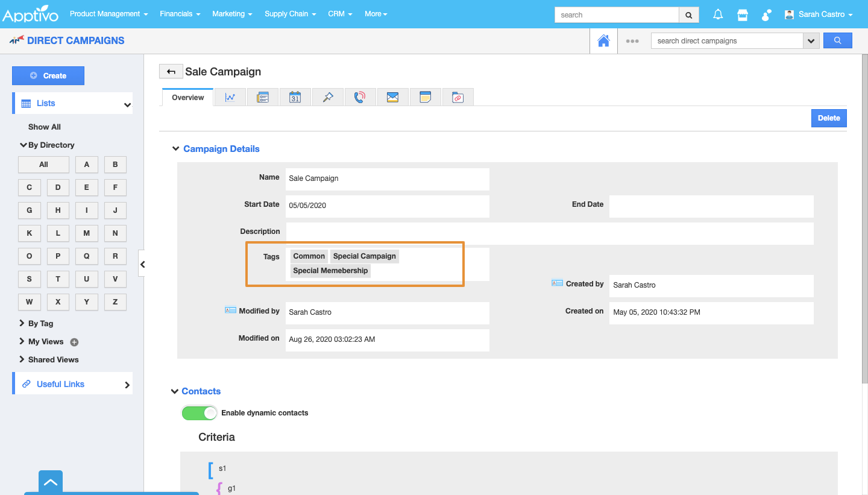Open the calendar tab icon
This screenshot has width=868, height=495.
[295, 97]
